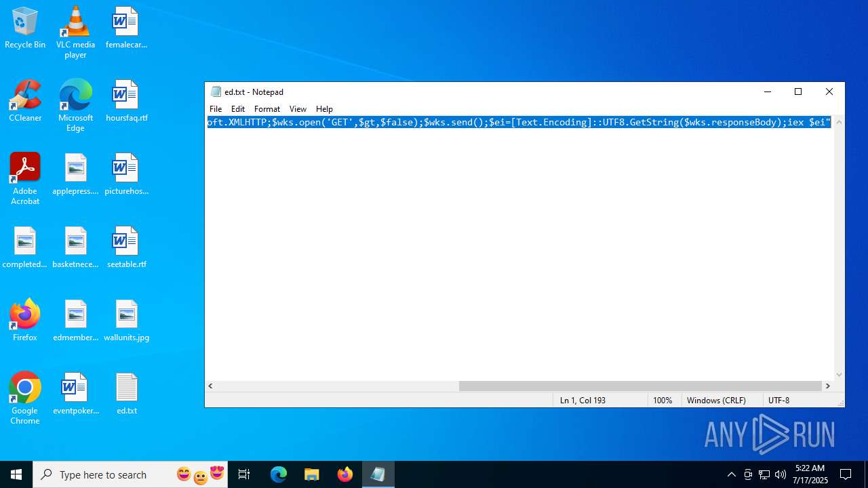The height and width of the screenshot is (488, 868).
Task: Select the VLC media player shortcut
Action: point(75,33)
